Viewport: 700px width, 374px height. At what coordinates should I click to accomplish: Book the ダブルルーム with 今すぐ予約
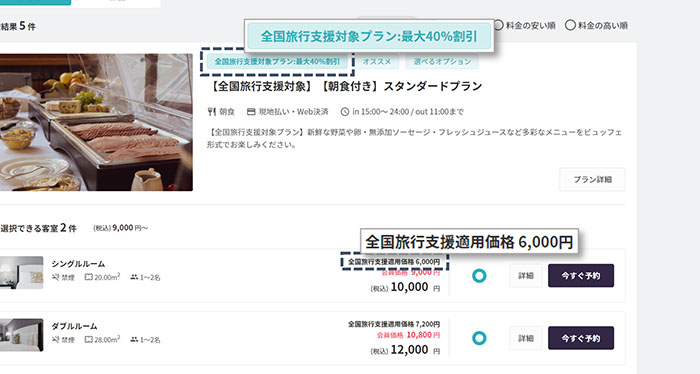(581, 338)
